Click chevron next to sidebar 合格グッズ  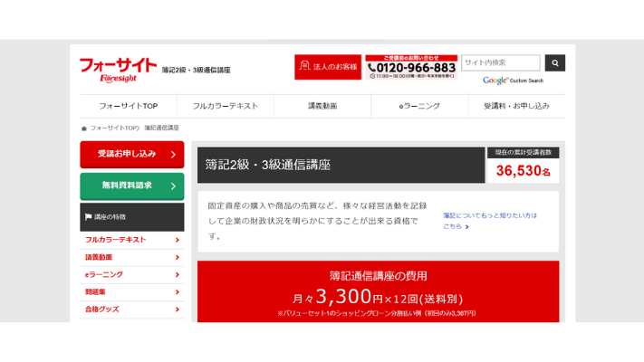pyautogui.click(x=178, y=310)
